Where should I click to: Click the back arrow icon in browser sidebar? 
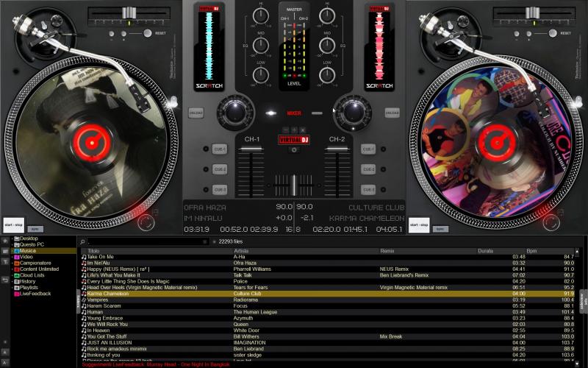tap(5, 280)
